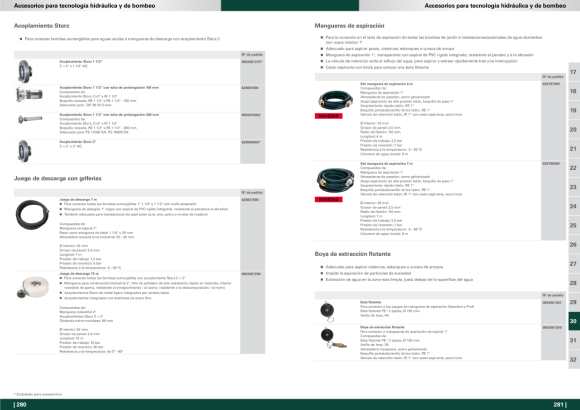Click the Acoplamiento Storz 1 1/2" product image
This screenshot has height=410, width=580.
click(25, 71)
